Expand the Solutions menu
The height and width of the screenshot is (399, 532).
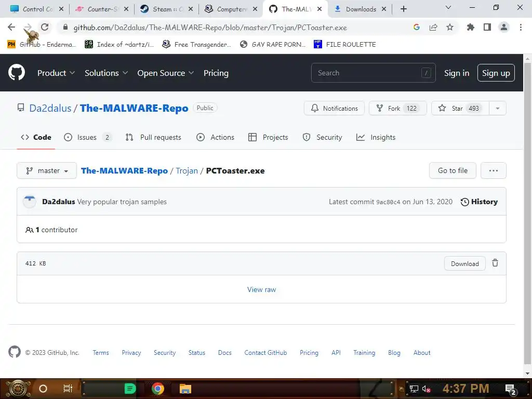tap(106, 73)
